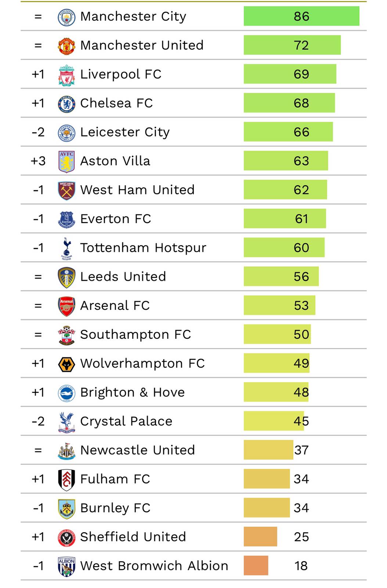
Task: Click the Tottenham Hotspur cockerel logo
Action: 66,248
